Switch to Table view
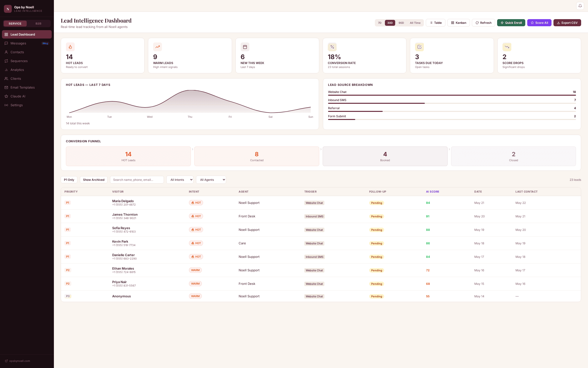 pyautogui.click(x=436, y=23)
